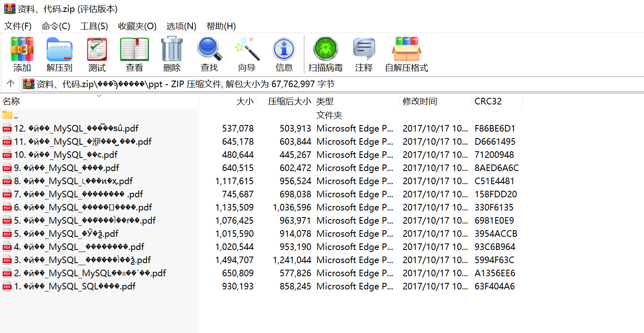Click packed size 858,245
The width and height of the screenshot is (644, 333).
tap(295, 286)
